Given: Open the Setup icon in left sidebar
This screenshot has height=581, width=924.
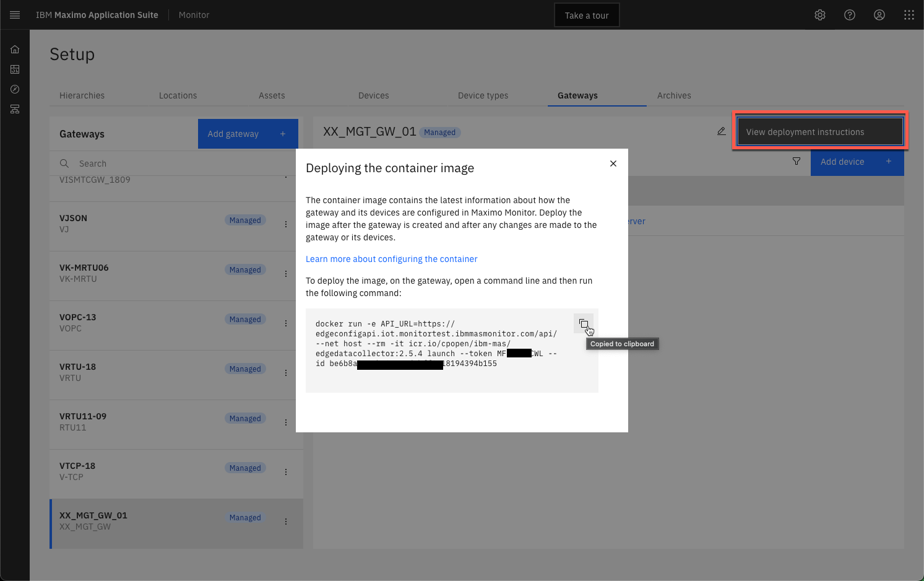Looking at the screenshot, I should (x=15, y=109).
